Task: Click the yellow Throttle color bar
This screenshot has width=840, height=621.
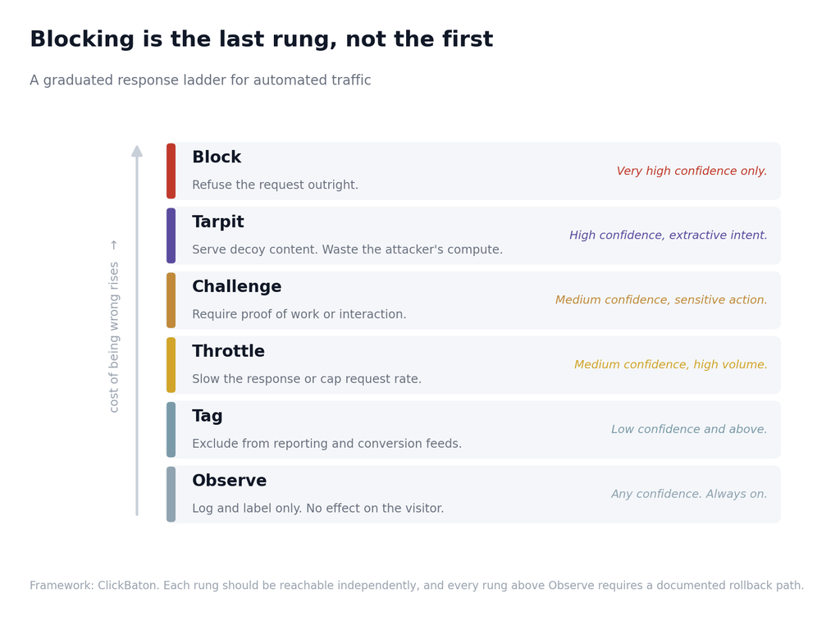Action: point(171,365)
